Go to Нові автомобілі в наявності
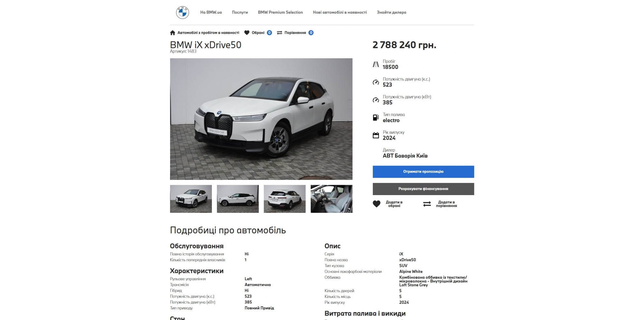The width and height of the screenshot is (644, 320). (x=340, y=12)
